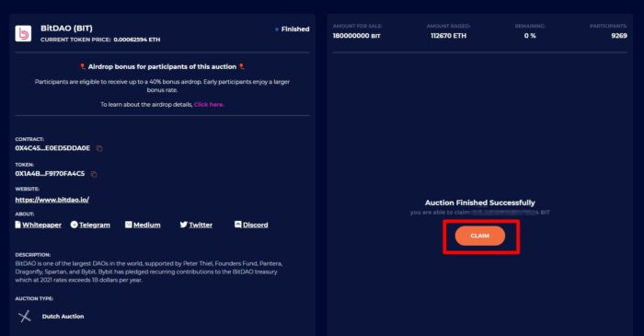
Task: Click amount raised 112670 ETH
Action: pyautogui.click(x=449, y=36)
